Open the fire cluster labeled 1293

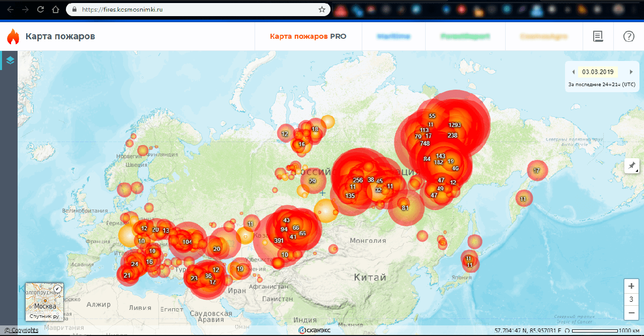pyautogui.click(x=455, y=125)
